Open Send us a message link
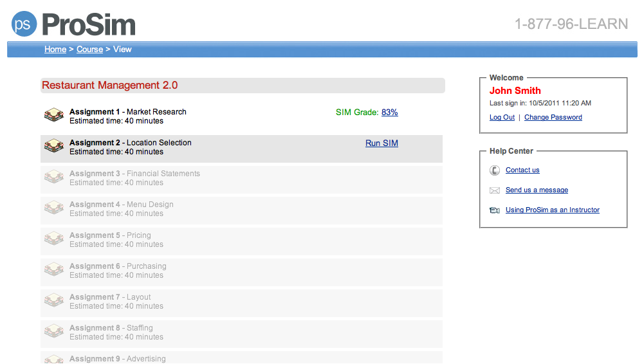 pyautogui.click(x=537, y=190)
